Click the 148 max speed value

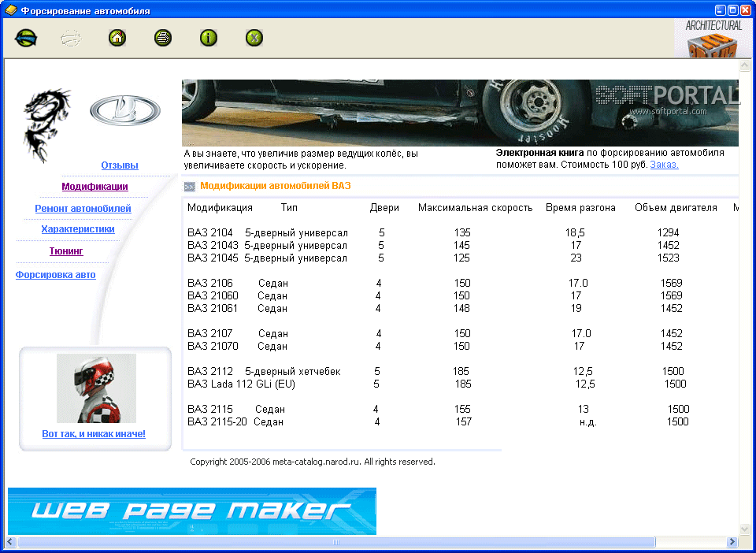[462, 308]
